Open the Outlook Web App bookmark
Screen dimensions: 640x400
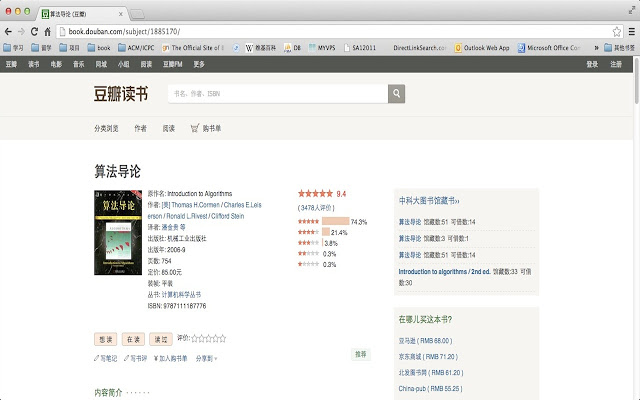482,48
